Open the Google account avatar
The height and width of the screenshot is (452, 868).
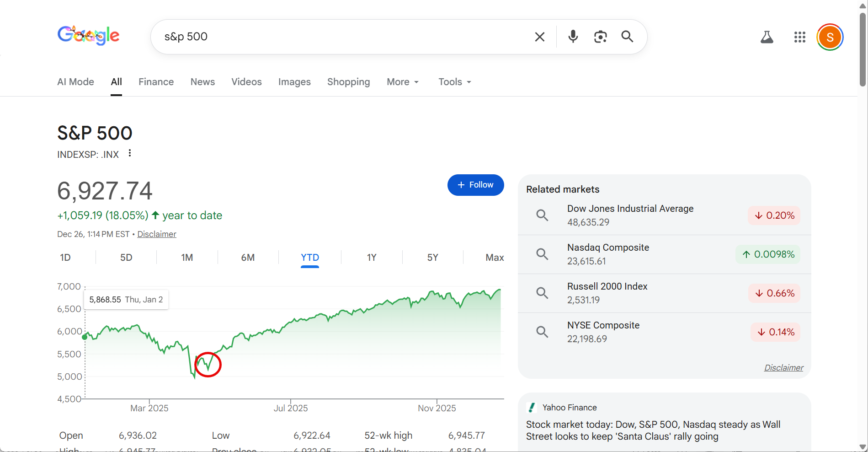pos(830,37)
